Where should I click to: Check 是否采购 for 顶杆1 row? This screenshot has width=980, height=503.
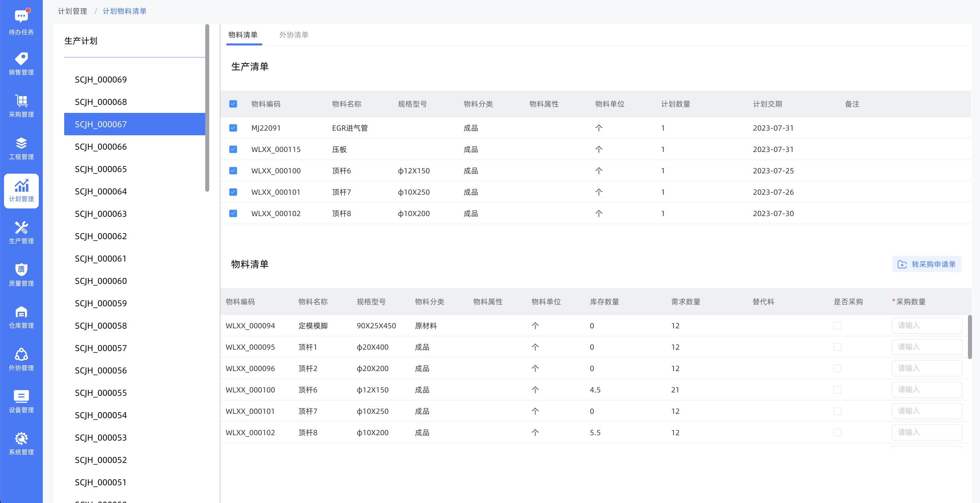pyautogui.click(x=837, y=347)
